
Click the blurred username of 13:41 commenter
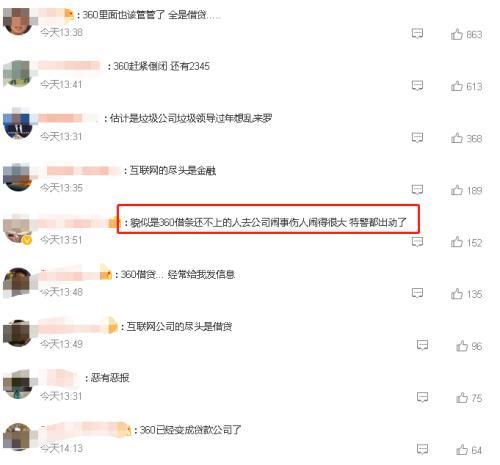tap(69, 65)
